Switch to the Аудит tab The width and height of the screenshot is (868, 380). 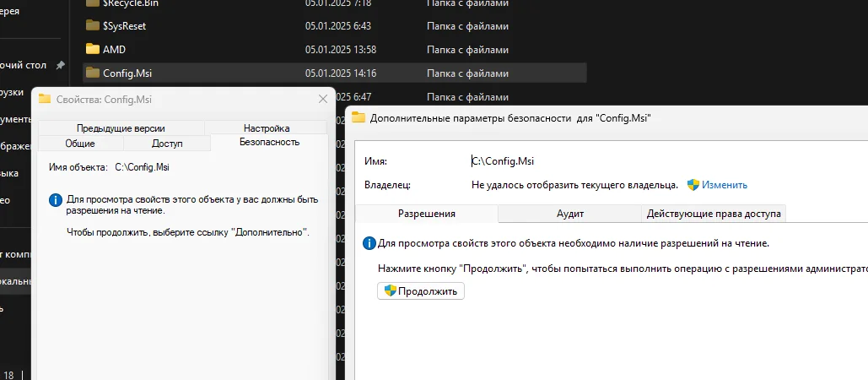[570, 214]
